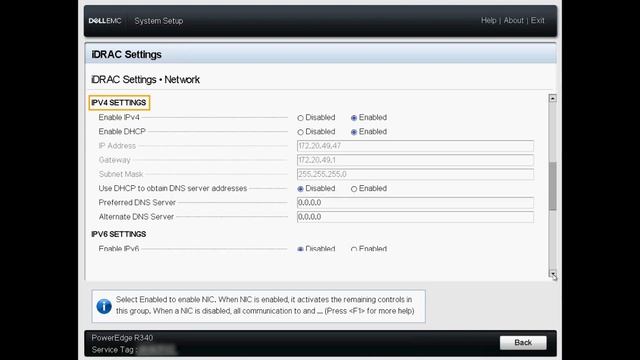This screenshot has height=360, width=640.
Task: Click the Gateway field
Action: pyautogui.click(x=415, y=160)
